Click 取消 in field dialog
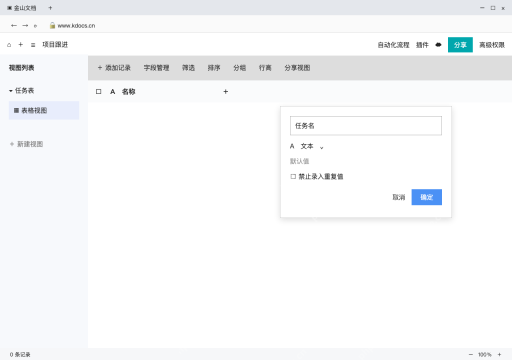This screenshot has width=512, height=360. pyautogui.click(x=399, y=197)
